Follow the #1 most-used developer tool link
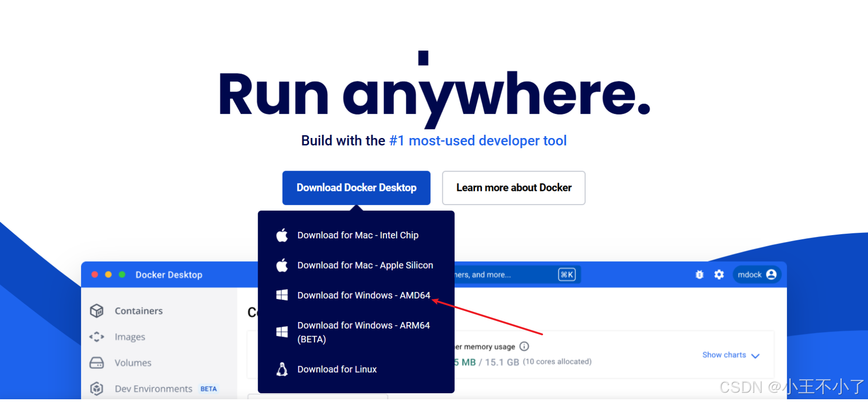This screenshot has width=868, height=402. click(x=478, y=140)
